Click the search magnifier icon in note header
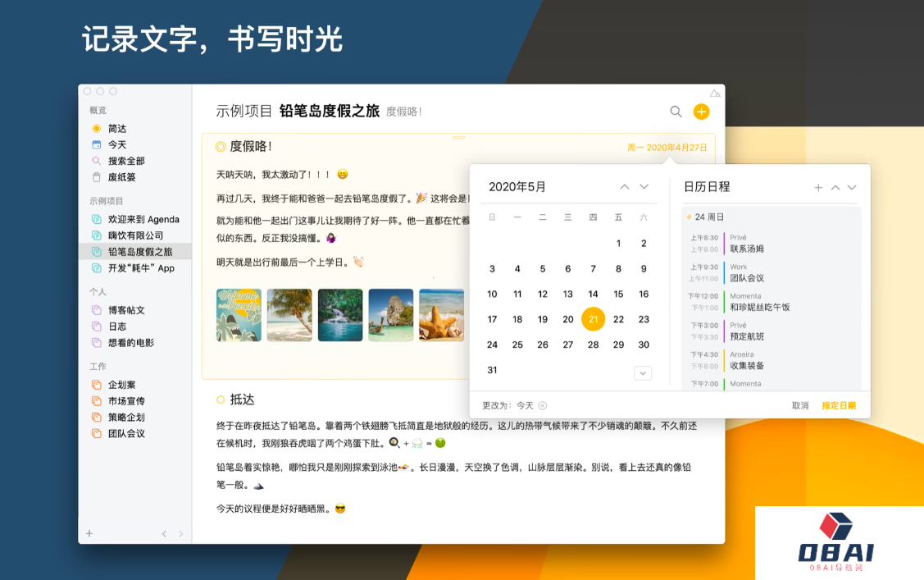The image size is (924, 580). (x=676, y=112)
